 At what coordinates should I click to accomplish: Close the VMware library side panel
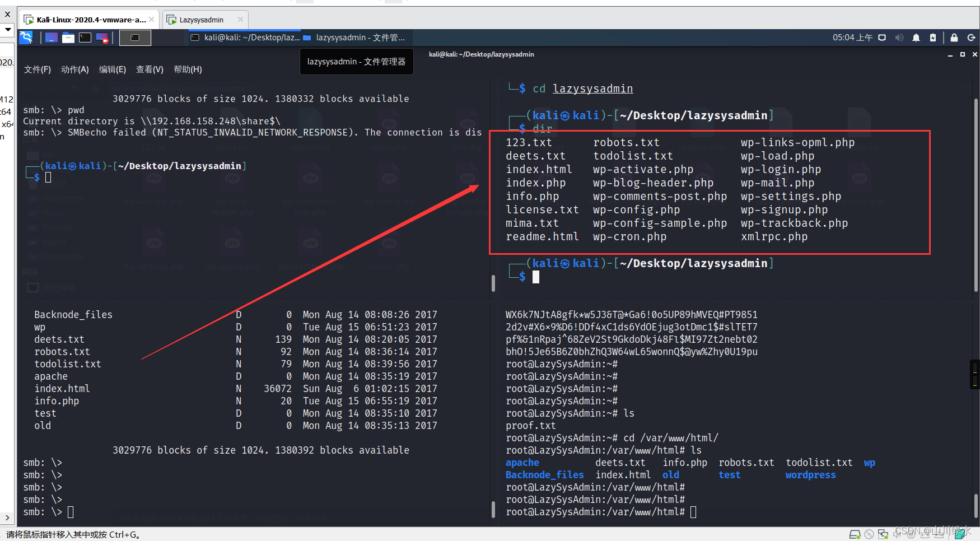(7, 15)
